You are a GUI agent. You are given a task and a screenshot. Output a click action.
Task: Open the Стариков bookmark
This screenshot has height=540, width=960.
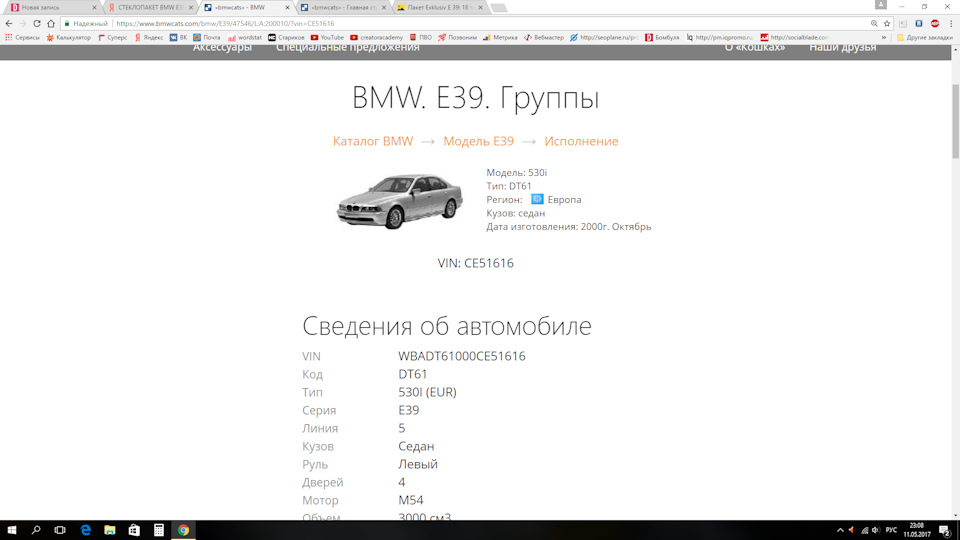coord(286,37)
